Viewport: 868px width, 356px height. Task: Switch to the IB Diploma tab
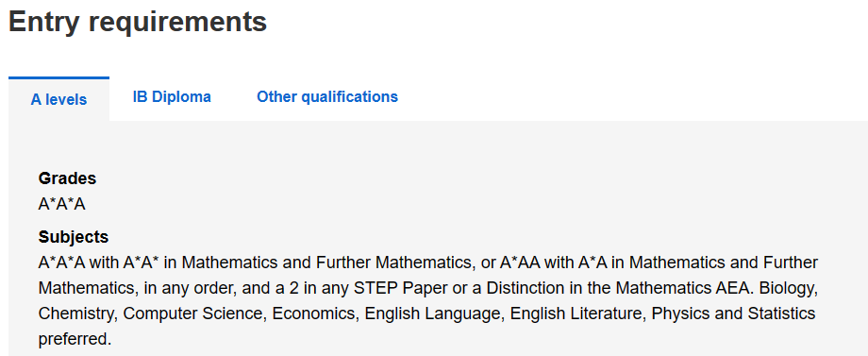(x=172, y=97)
